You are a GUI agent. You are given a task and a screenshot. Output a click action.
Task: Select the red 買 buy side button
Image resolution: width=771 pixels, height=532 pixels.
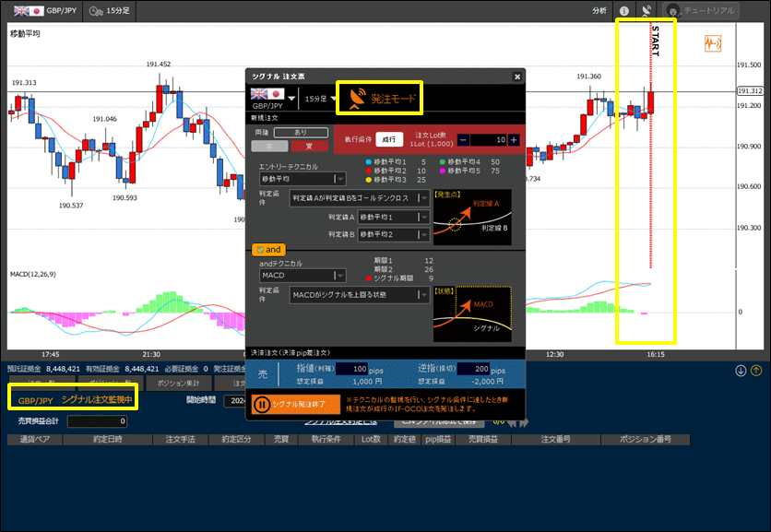point(309,146)
